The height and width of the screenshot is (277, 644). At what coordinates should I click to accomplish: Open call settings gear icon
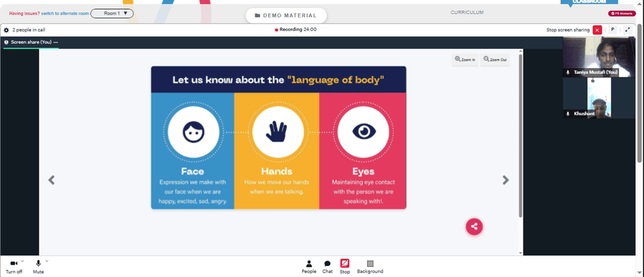[x=6, y=30]
